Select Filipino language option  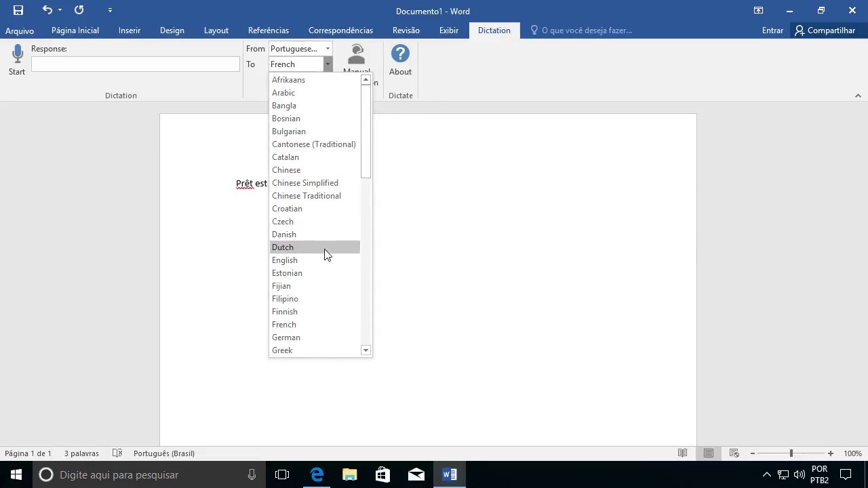click(315, 299)
